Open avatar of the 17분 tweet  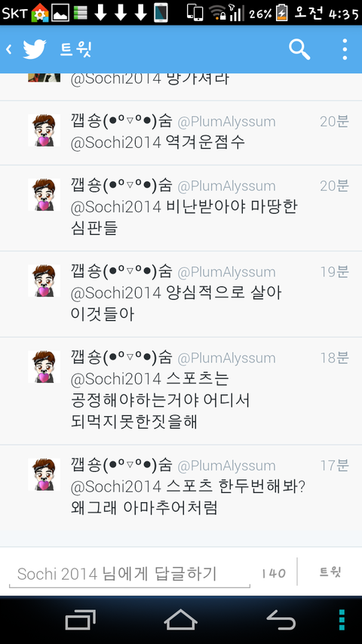pos(44,474)
